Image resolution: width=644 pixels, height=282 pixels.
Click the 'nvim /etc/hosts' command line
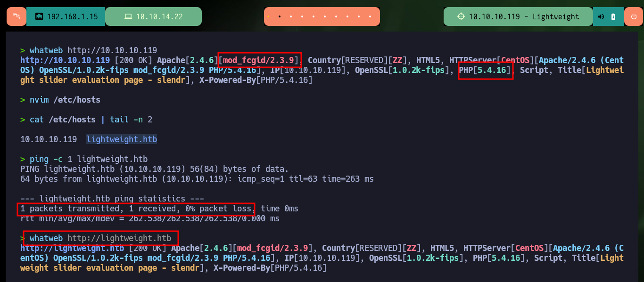[x=65, y=100]
